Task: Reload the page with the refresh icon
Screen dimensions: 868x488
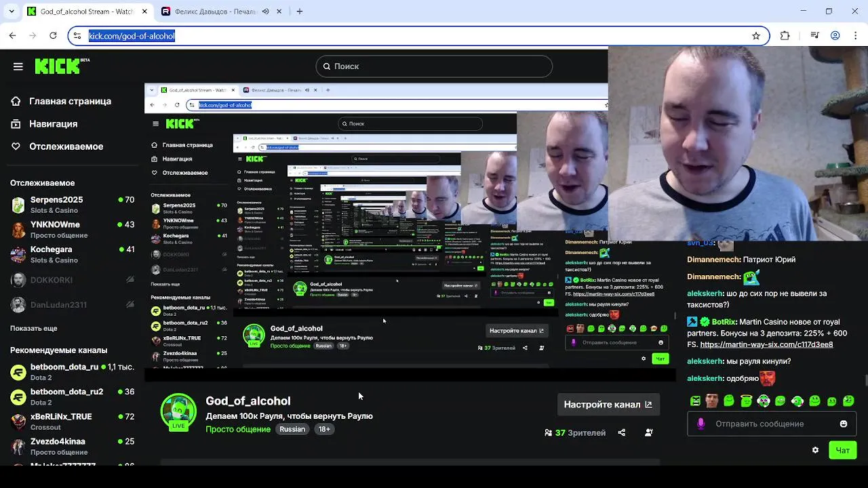Action: pos(53,35)
